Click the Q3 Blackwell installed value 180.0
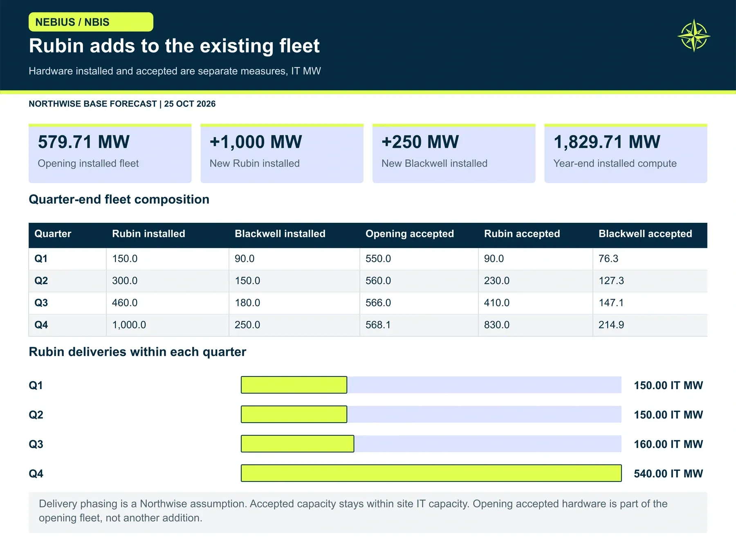This screenshot has width=736, height=560. pos(247,303)
